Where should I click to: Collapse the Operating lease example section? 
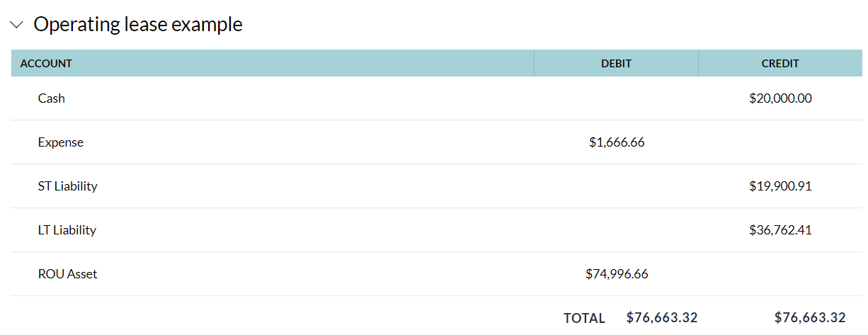17,25
